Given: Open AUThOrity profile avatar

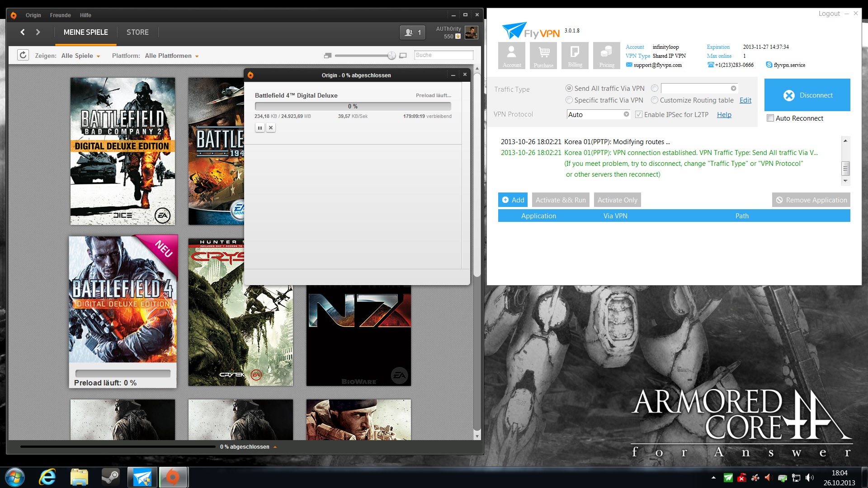Looking at the screenshot, I should [471, 33].
